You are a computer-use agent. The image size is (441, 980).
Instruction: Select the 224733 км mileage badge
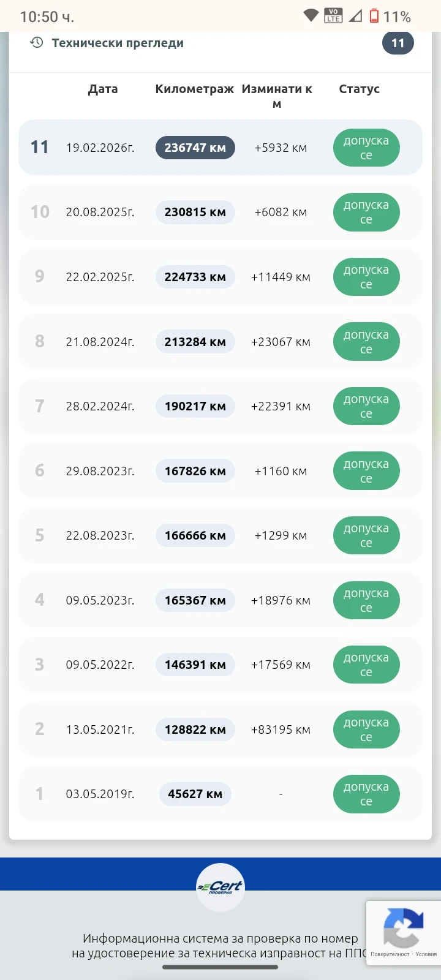[x=195, y=277]
